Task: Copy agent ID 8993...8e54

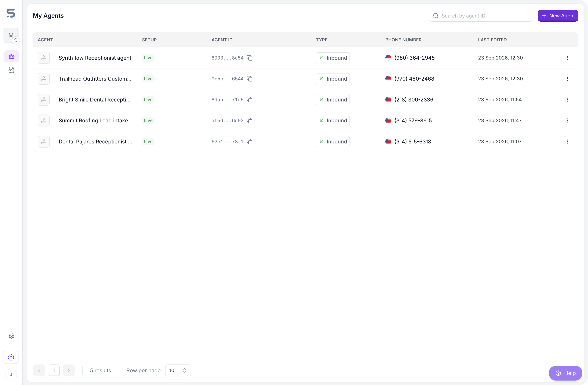Action: pyautogui.click(x=250, y=58)
